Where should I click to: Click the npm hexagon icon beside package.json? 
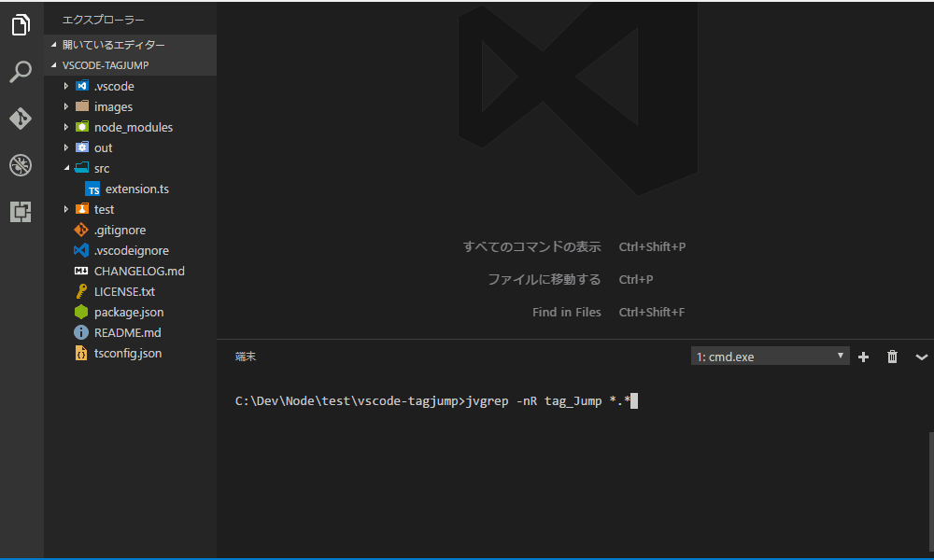[x=81, y=312]
